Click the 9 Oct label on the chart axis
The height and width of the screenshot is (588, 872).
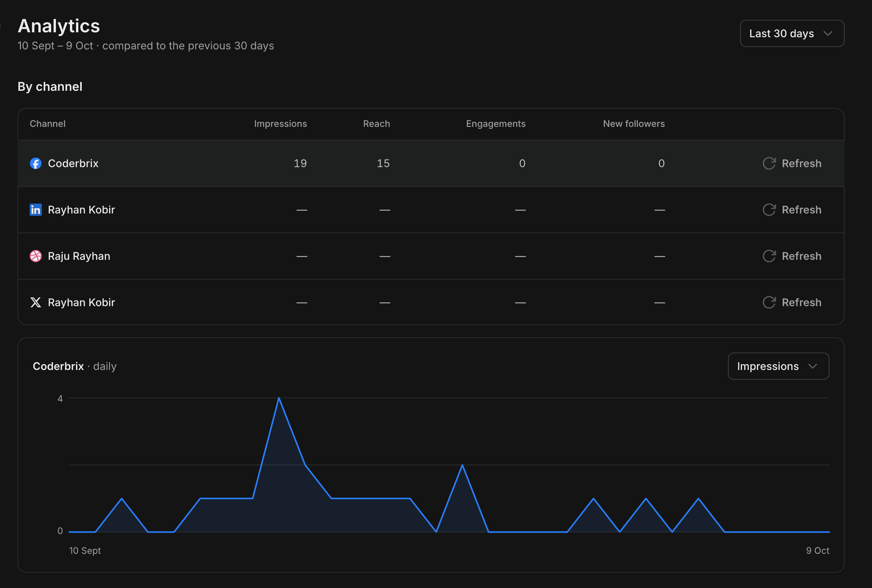pos(817,550)
